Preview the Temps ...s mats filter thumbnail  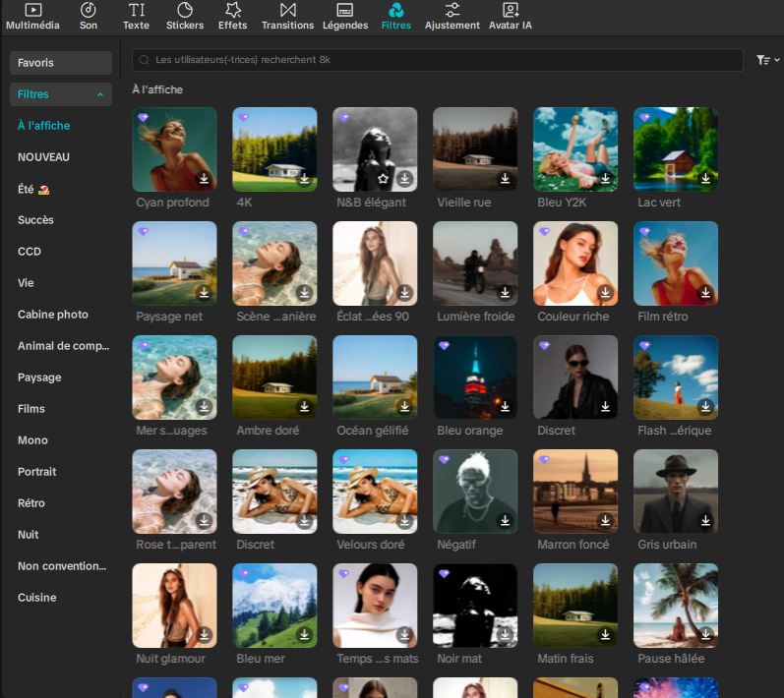click(375, 606)
